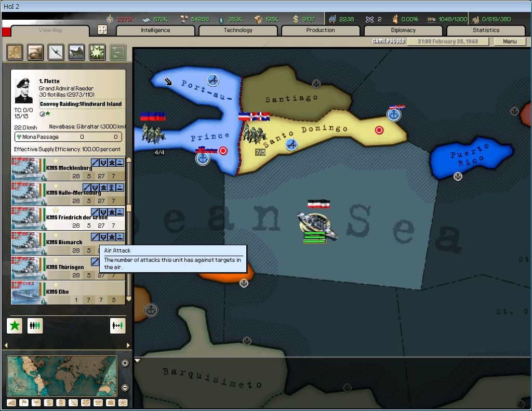Open the Diplomacy tab
This screenshot has width=532, height=411.
403,31
